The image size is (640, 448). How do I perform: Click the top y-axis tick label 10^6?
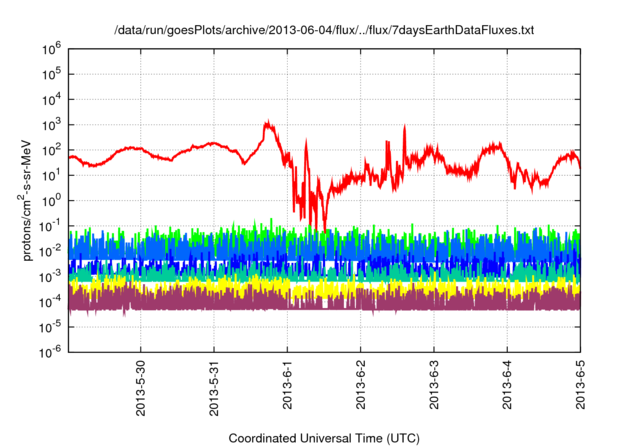point(52,48)
